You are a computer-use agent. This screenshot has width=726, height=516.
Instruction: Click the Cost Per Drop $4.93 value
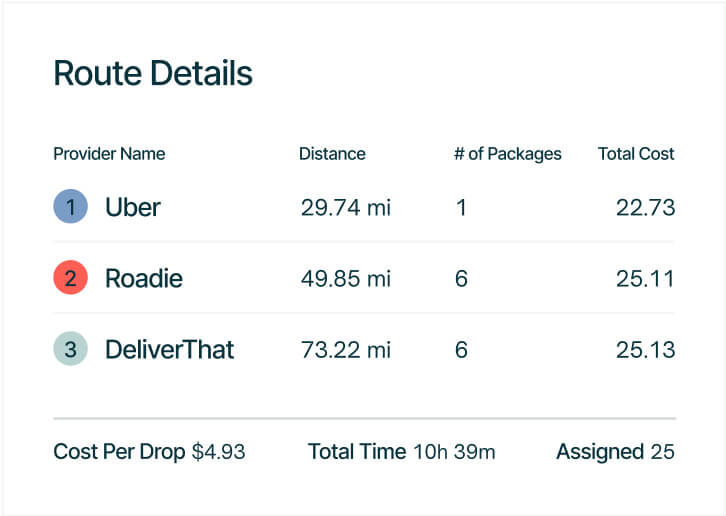218,452
